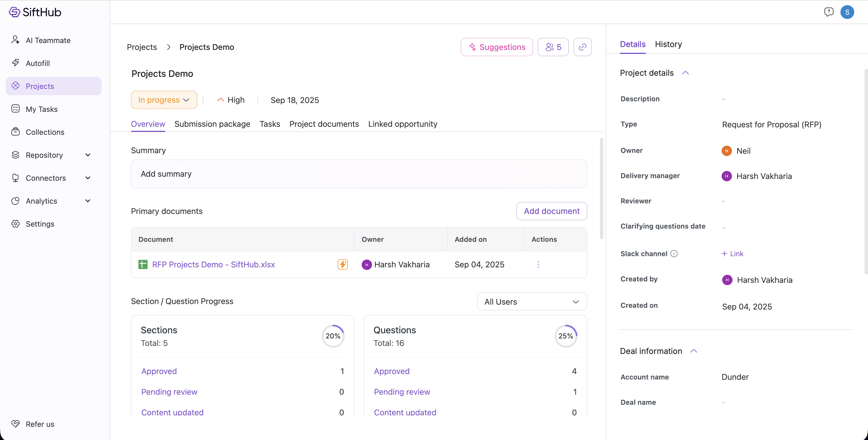Click the Sections 20% progress ring

coord(333,336)
